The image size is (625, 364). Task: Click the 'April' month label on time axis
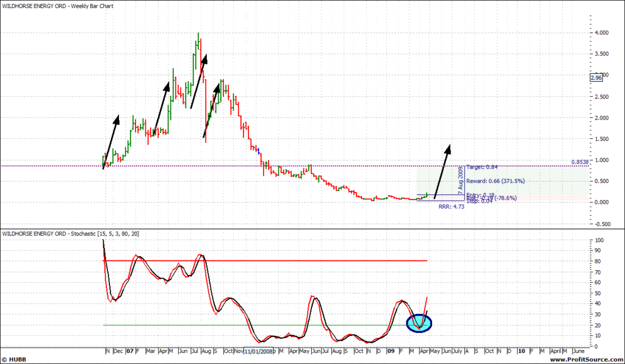point(555,351)
